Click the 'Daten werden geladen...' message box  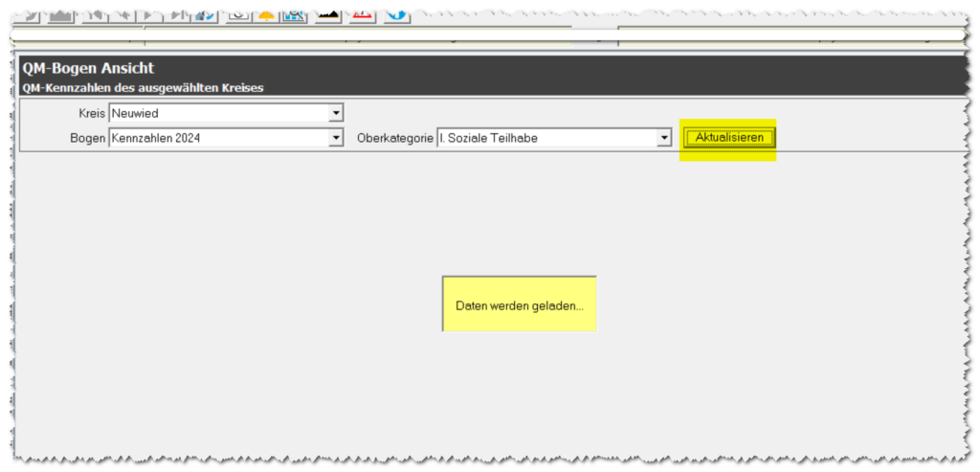click(x=519, y=304)
